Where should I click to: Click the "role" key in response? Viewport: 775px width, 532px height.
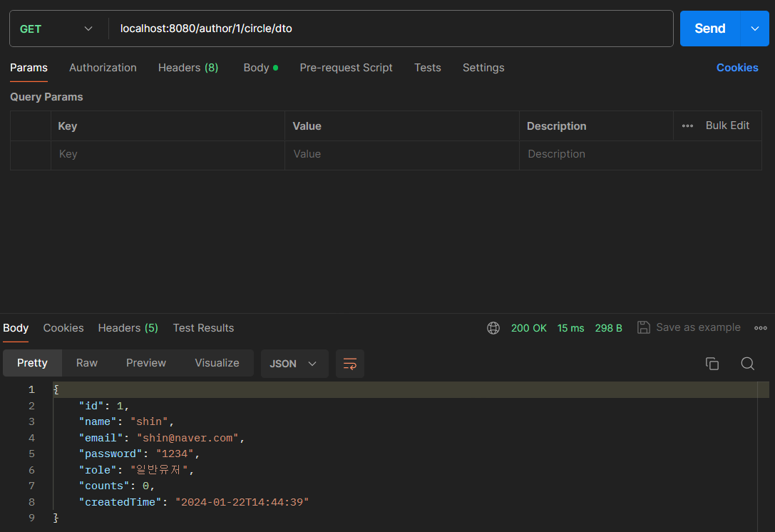98,470
